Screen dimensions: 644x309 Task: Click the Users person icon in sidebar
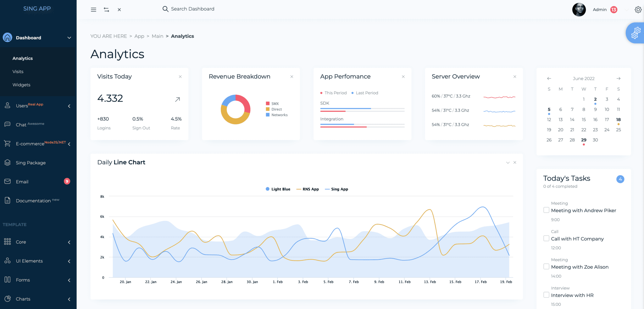pyautogui.click(x=8, y=105)
